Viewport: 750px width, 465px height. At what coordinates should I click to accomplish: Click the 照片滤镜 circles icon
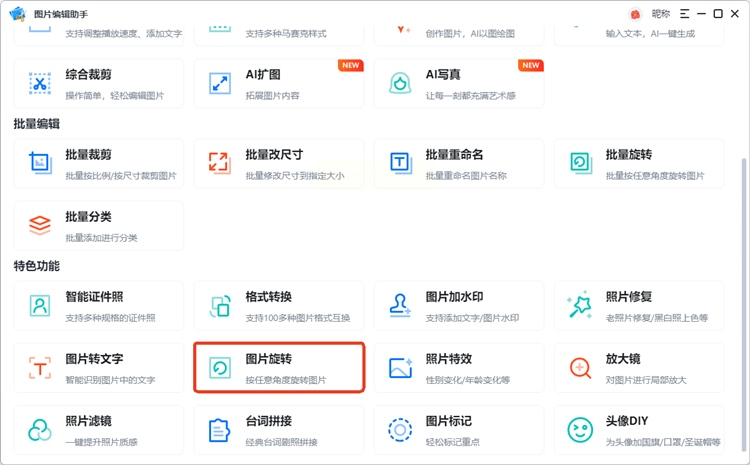point(40,430)
